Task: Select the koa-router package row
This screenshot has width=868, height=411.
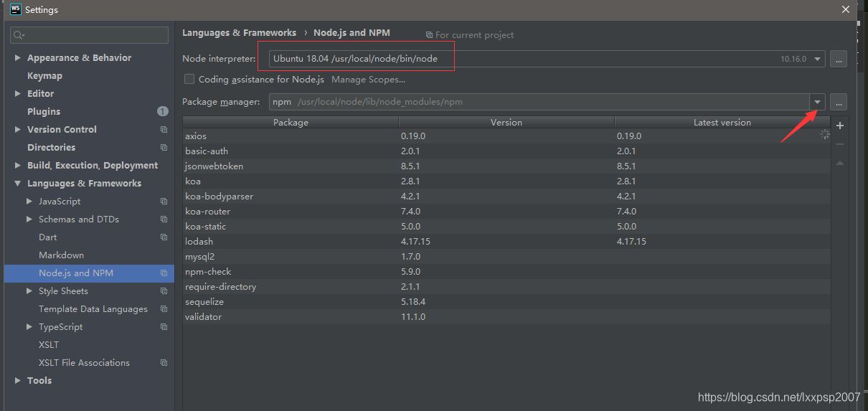Action: [x=506, y=211]
